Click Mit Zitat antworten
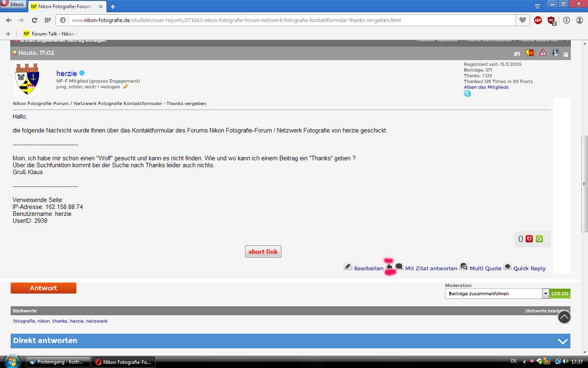Screen dimensions: 588x368 (x=431, y=268)
